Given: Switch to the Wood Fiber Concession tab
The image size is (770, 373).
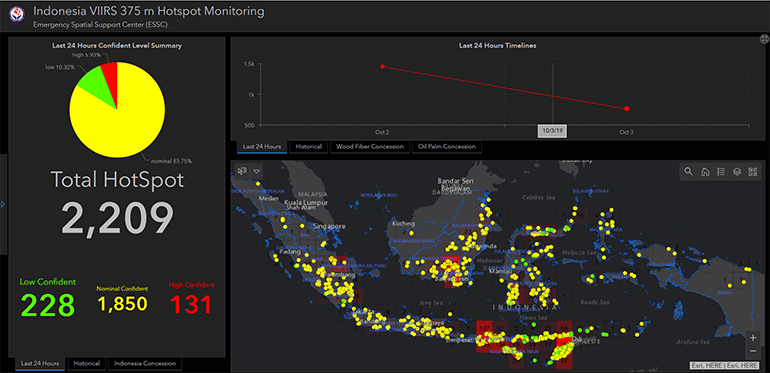Looking at the screenshot, I should 370,147.
